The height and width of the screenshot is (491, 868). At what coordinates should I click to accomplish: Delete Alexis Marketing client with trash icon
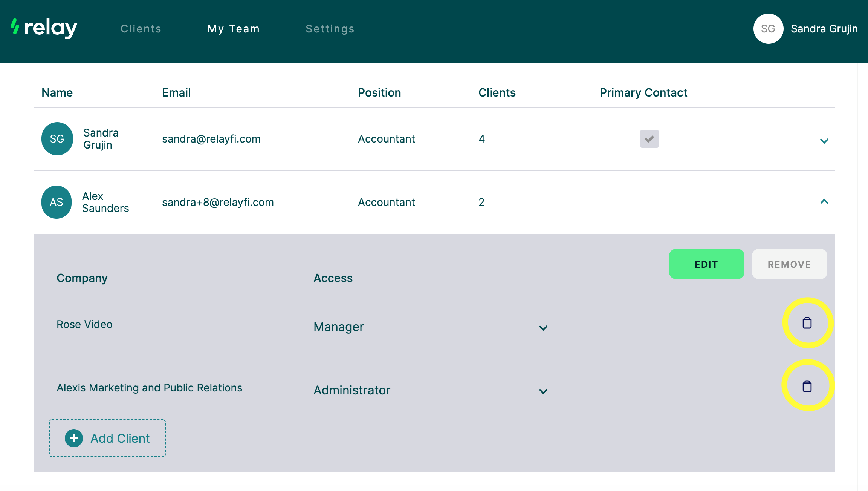(807, 386)
